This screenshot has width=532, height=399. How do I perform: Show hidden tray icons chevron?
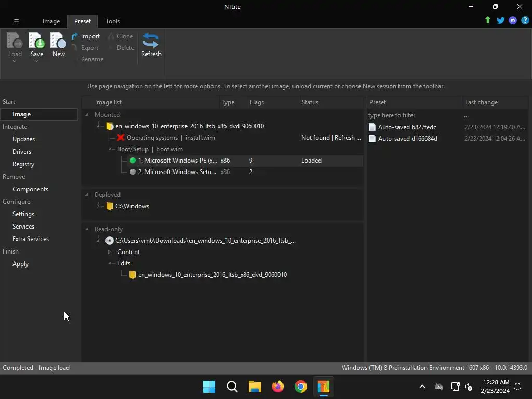(422, 387)
